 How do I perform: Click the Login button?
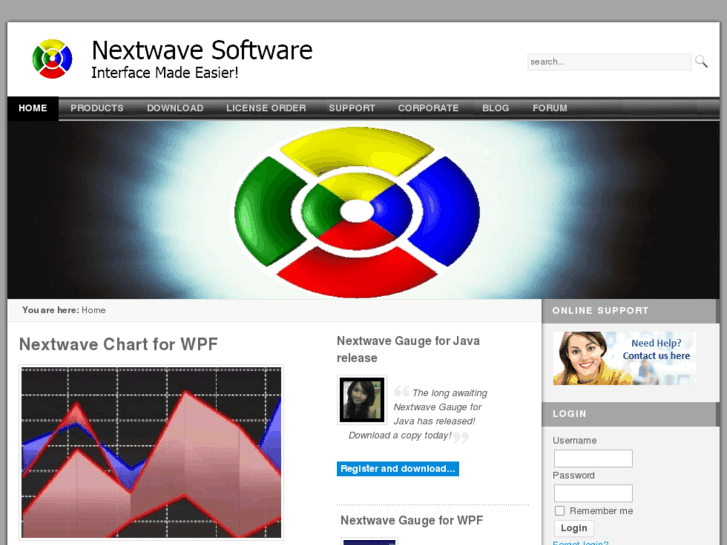[x=574, y=528]
